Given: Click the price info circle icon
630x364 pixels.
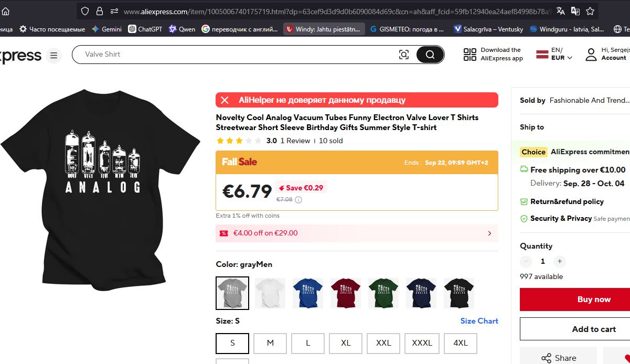Looking at the screenshot, I should (x=298, y=200).
